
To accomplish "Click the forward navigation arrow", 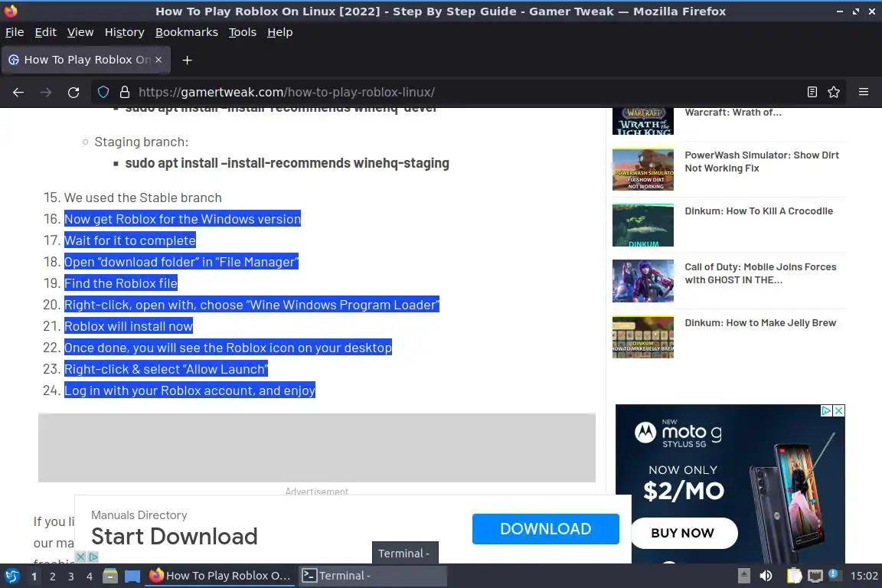I will coord(46,93).
